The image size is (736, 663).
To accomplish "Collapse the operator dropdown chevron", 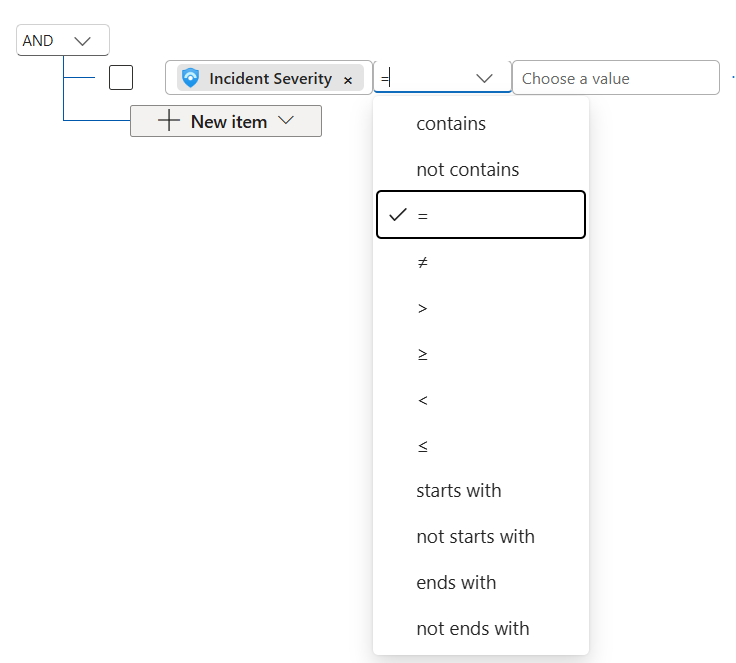I will [x=485, y=78].
